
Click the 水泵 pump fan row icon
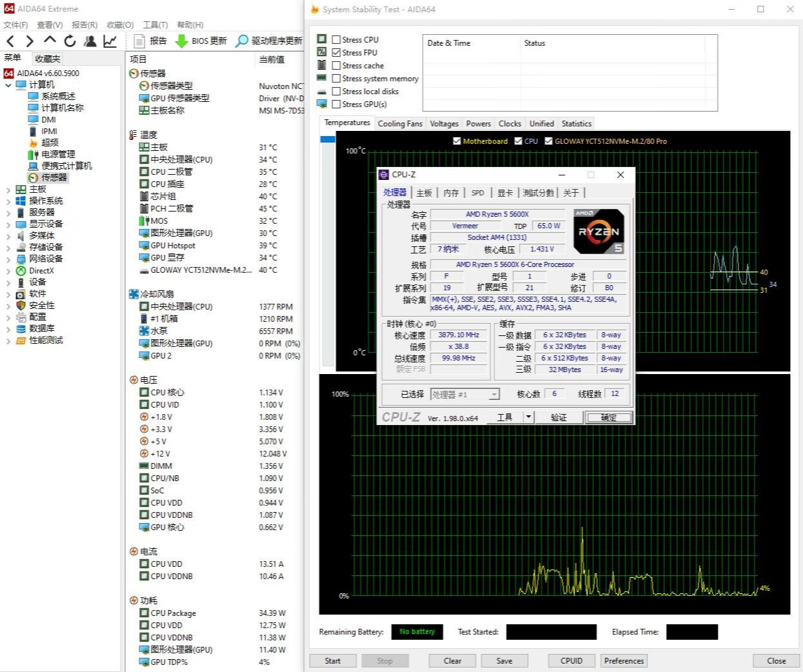click(144, 331)
